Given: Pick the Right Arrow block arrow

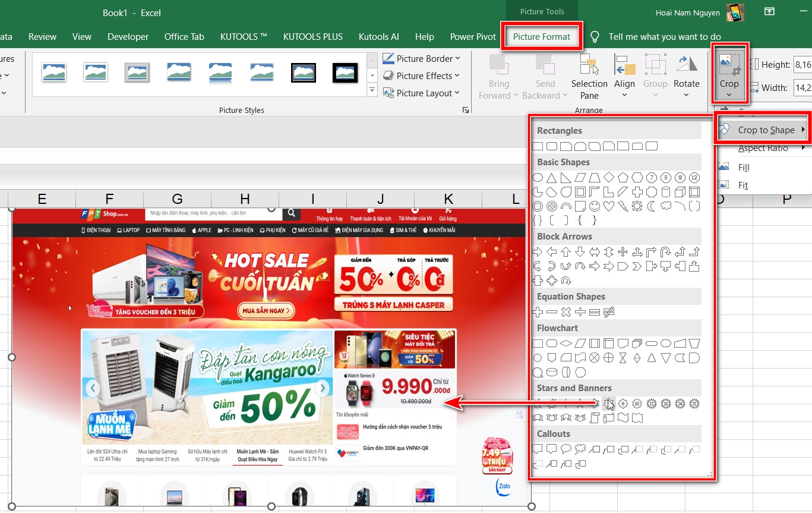Looking at the screenshot, I should (538, 251).
